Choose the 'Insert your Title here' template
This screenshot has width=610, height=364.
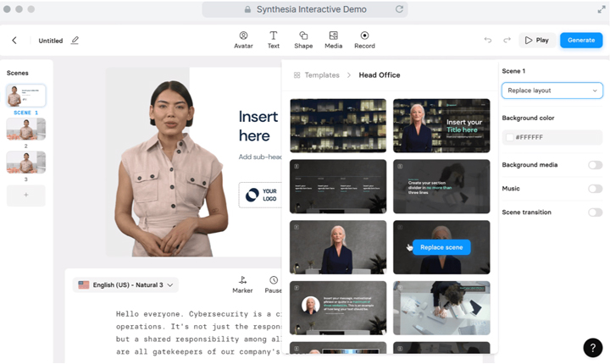coord(441,125)
